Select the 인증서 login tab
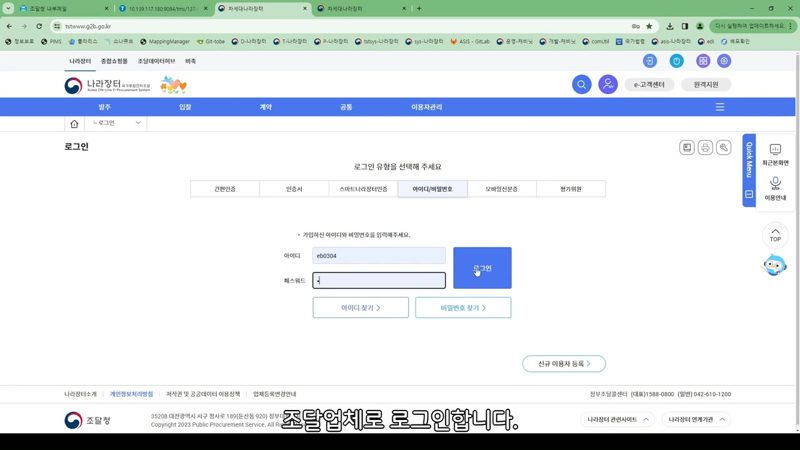Image resolution: width=800 pixels, height=450 pixels. [294, 189]
